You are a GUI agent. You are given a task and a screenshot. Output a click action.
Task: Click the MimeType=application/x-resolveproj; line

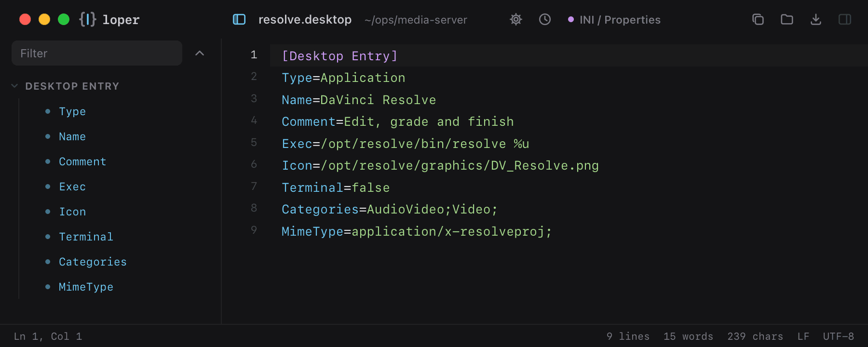(417, 231)
